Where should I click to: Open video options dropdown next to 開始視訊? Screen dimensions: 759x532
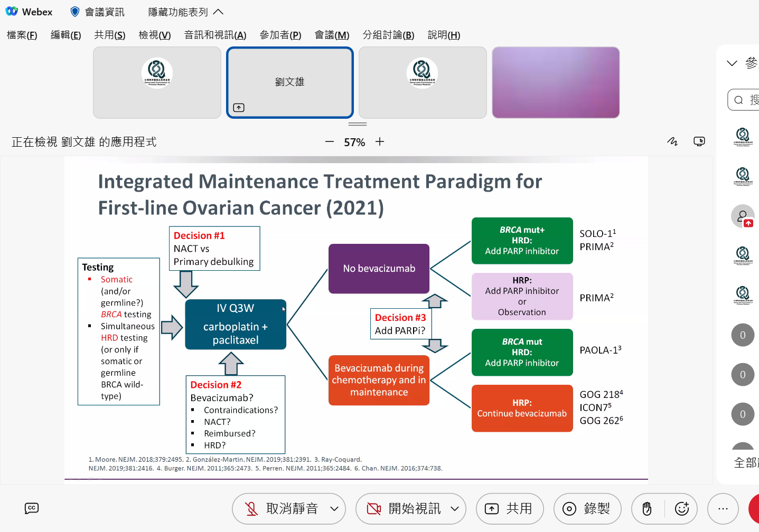pyautogui.click(x=455, y=509)
